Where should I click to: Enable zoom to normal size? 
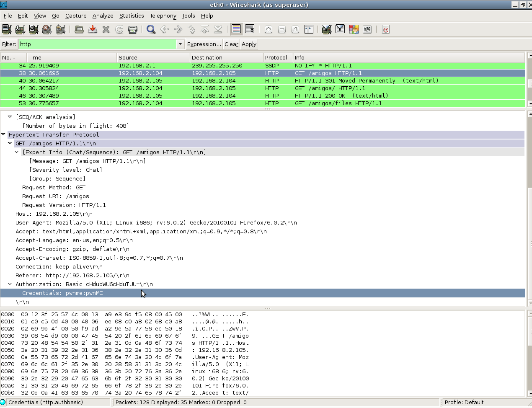[295, 29]
